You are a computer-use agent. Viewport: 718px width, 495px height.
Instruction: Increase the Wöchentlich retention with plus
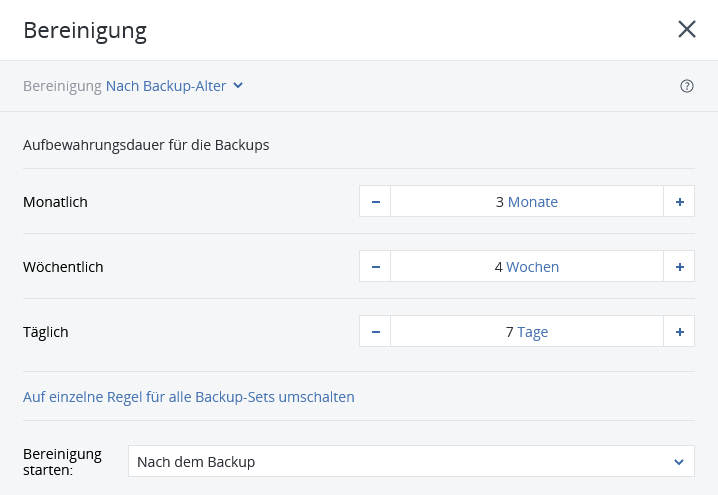(x=680, y=267)
